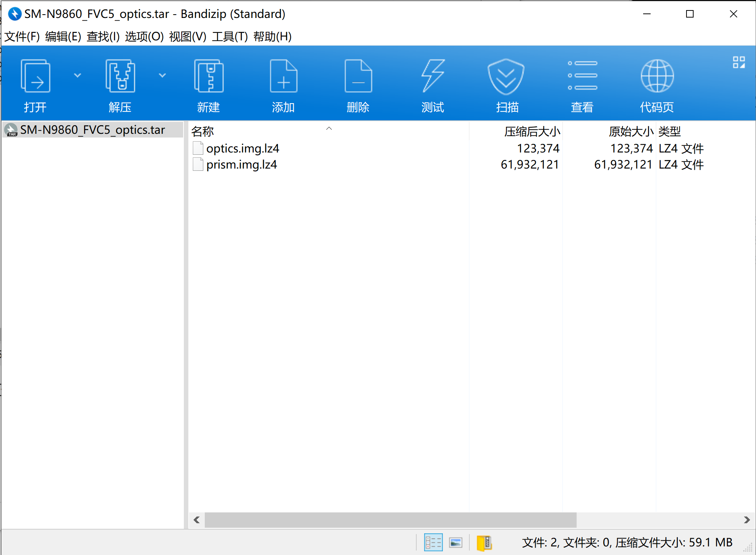
Task: Click the New archive (新建) icon
Action: (209, 76)
